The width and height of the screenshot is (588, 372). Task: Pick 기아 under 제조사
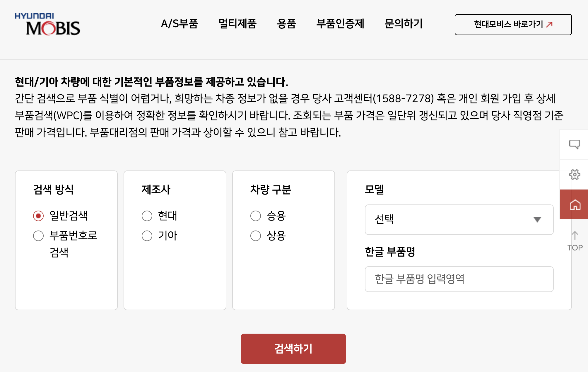tap(147, 236)
